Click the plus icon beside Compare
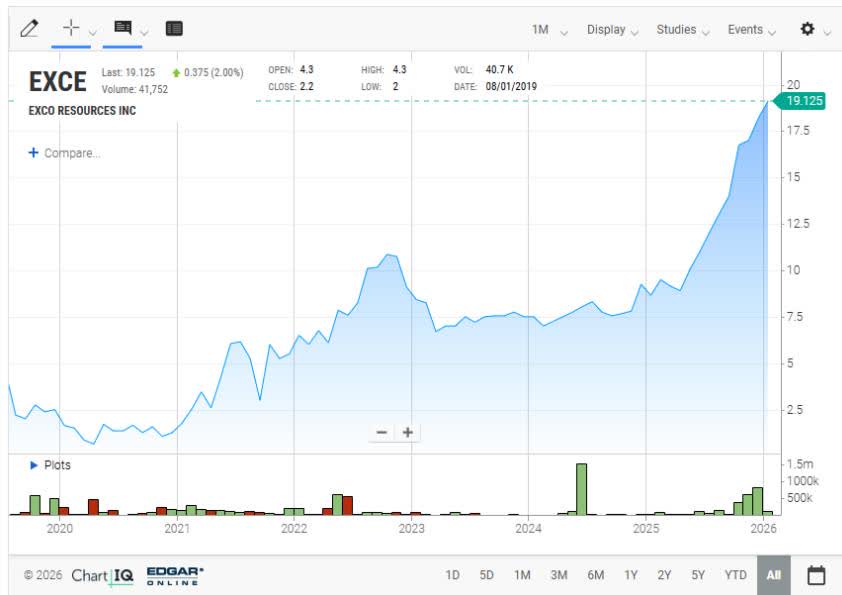 point(33,153)
